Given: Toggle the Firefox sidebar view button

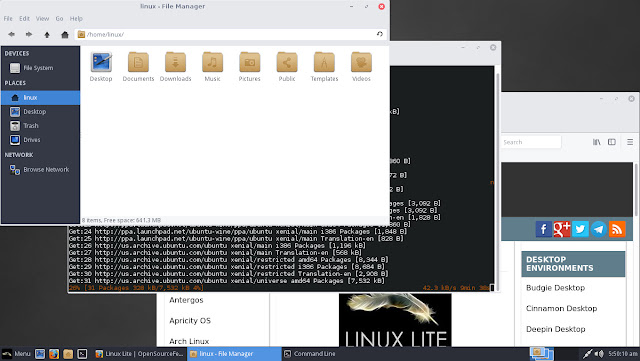Looking at the screenshot, I should coord(611,142).
